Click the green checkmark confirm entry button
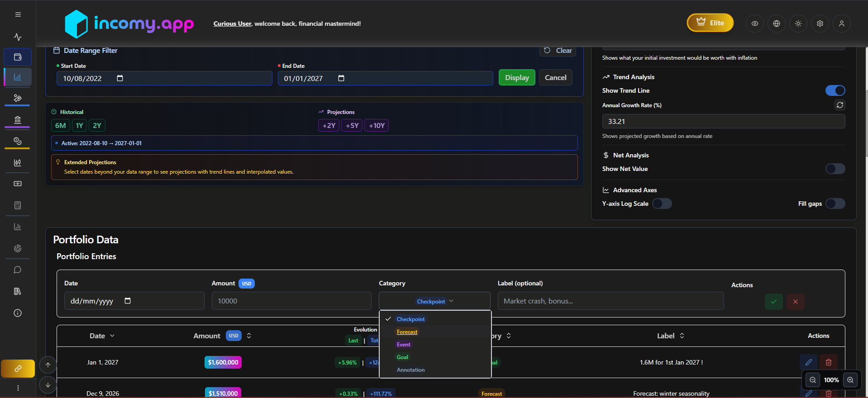The width and height of the screenshot is (868, 398). click(774, 302)
